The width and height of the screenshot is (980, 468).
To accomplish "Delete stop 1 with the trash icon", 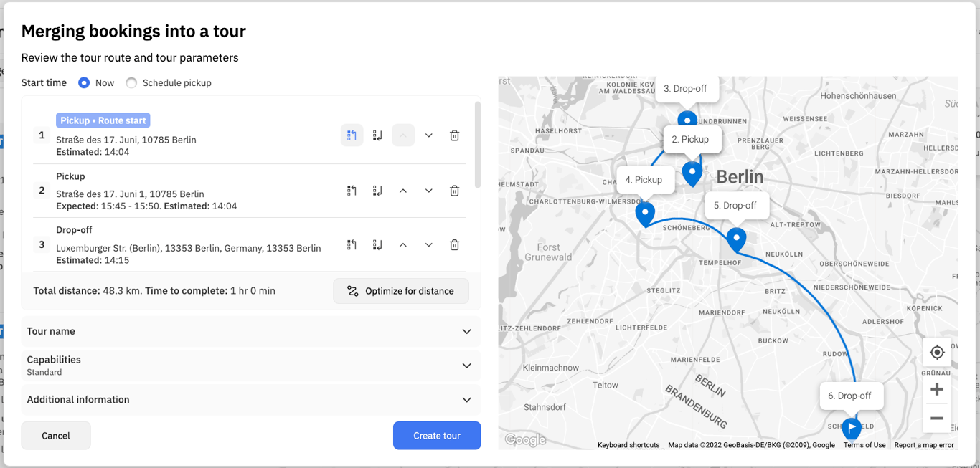I will [x=454, y=135].
